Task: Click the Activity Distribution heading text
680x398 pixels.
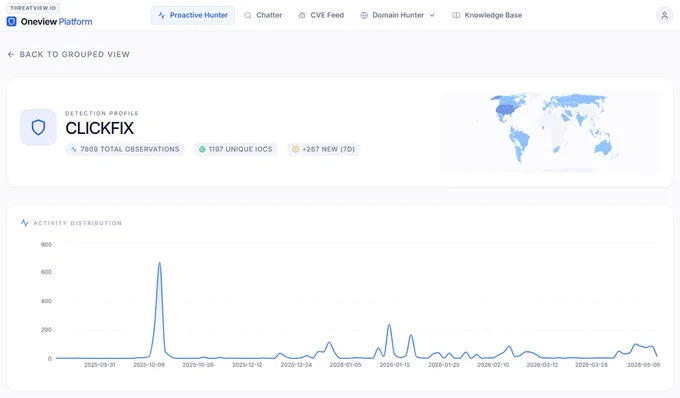Action: [78, 223]
